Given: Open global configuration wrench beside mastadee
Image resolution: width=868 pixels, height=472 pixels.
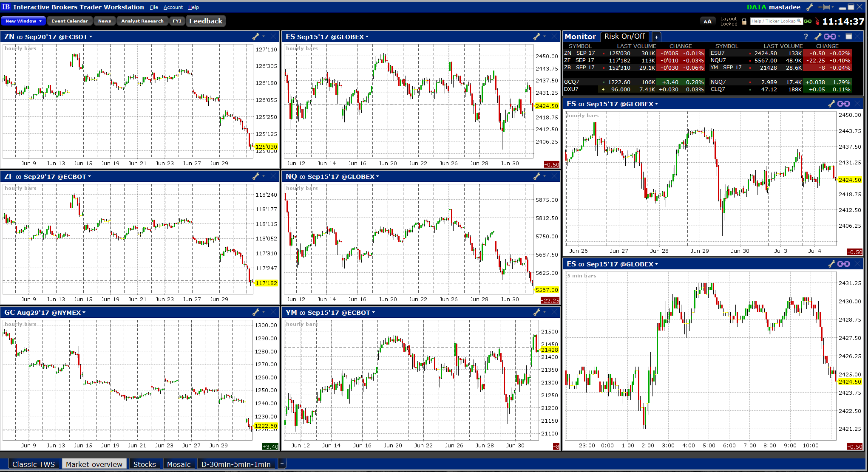Looking at the screenshot, I should [x=809, y=7].
